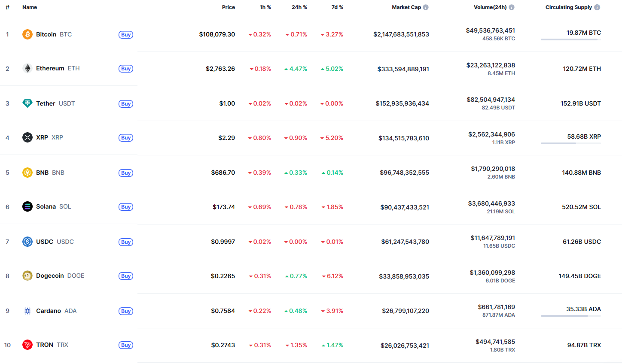Open the Tether USDT name link

(x=55, y=103)
